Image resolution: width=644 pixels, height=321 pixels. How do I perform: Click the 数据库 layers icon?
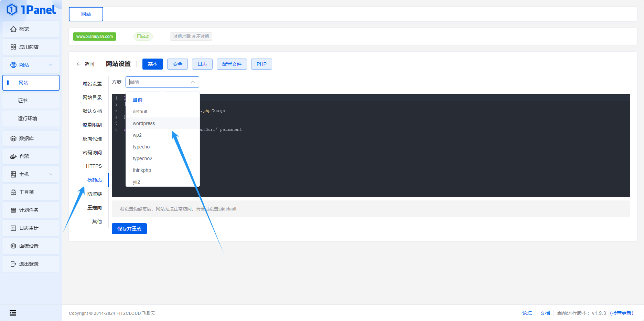[x=13, y=138]
